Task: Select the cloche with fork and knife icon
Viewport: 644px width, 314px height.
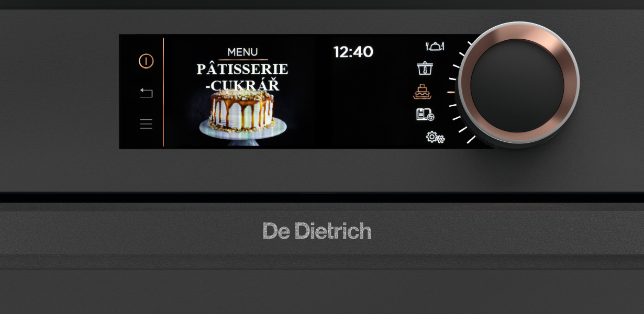Action: tap(435, 47)
